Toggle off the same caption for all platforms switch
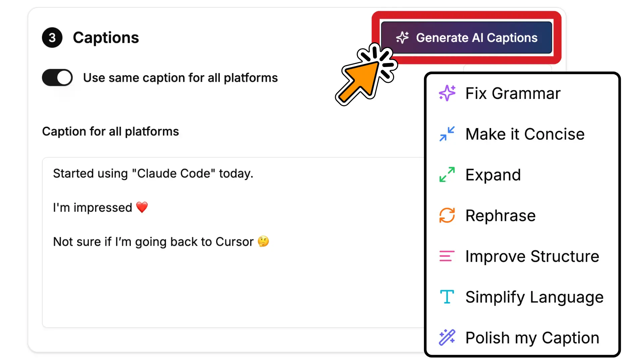 [57, 78]
